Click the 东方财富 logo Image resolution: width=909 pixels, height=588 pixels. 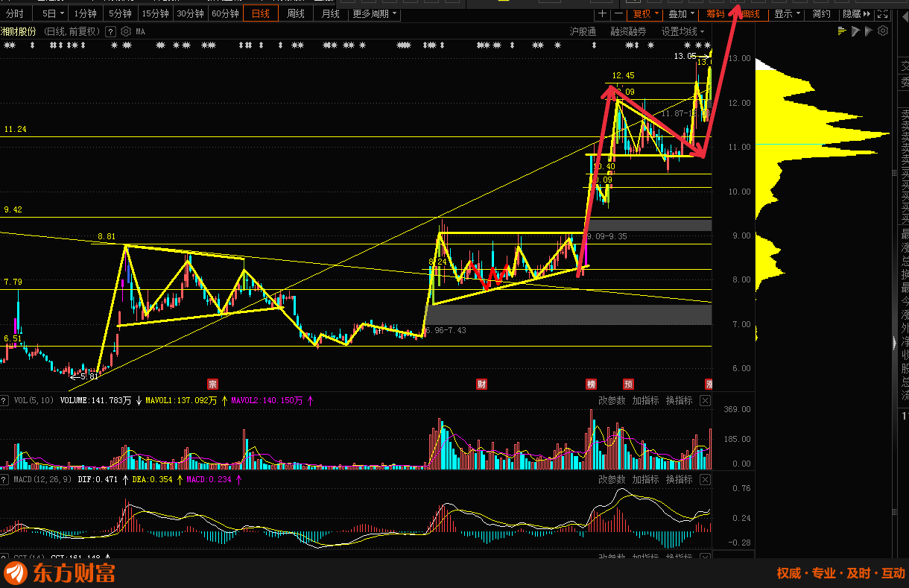[60, 573]
